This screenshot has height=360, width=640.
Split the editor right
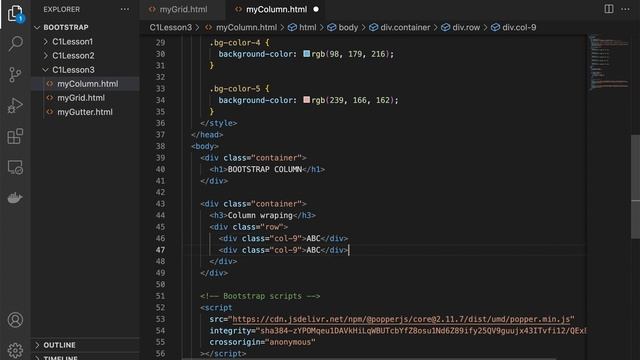[609, 9]
